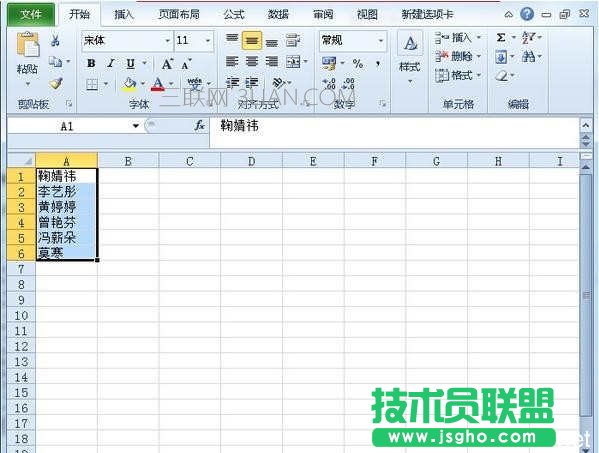The image size is (599, 453).
Task: Switch to 插入 ribbon tab
Action: coord(124,15)
